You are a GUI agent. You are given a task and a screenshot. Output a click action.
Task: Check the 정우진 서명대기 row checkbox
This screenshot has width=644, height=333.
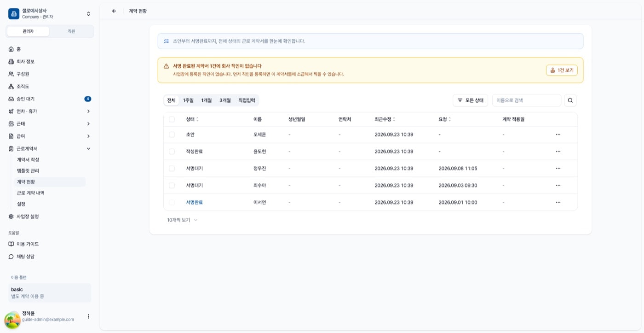coord(172,169)
